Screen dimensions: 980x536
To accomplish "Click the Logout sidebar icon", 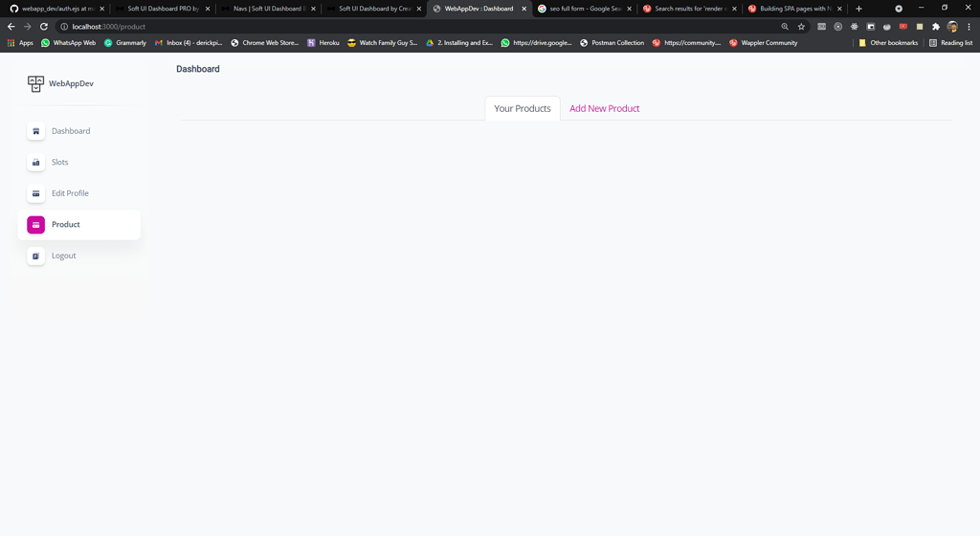I will click(x=35, y=257).
